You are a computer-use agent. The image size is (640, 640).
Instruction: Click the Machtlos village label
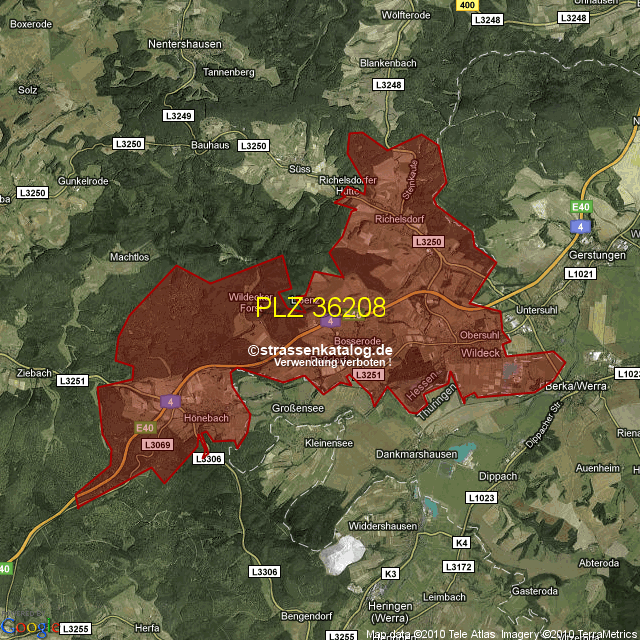coord(129,257)
